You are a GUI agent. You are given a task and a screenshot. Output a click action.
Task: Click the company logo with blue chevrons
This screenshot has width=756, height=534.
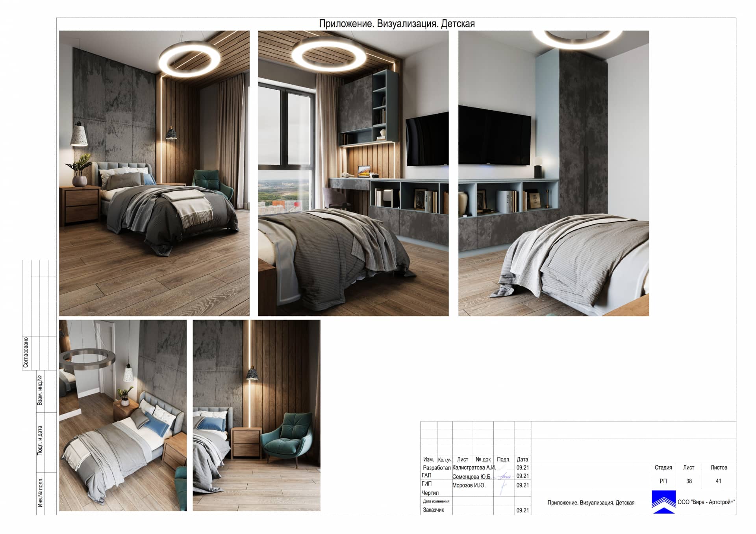pyautogui.click(x=663, y=502)
